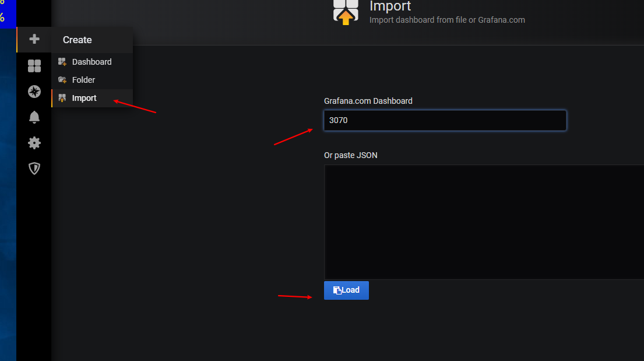This screenshot has width=644, height=361.
Task: Open the Explore compass icon in sidebar
Action: (34, 92)
